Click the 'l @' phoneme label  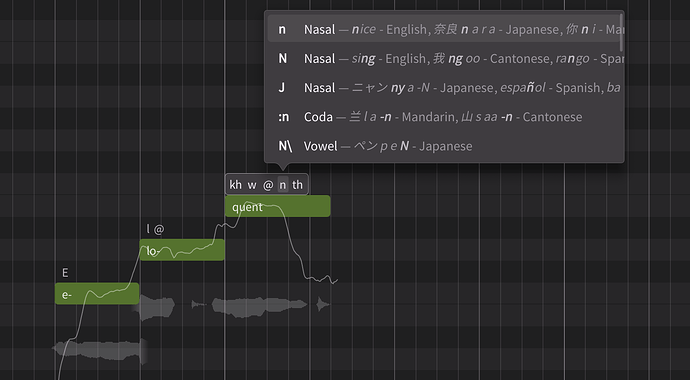tap(155, 229)
